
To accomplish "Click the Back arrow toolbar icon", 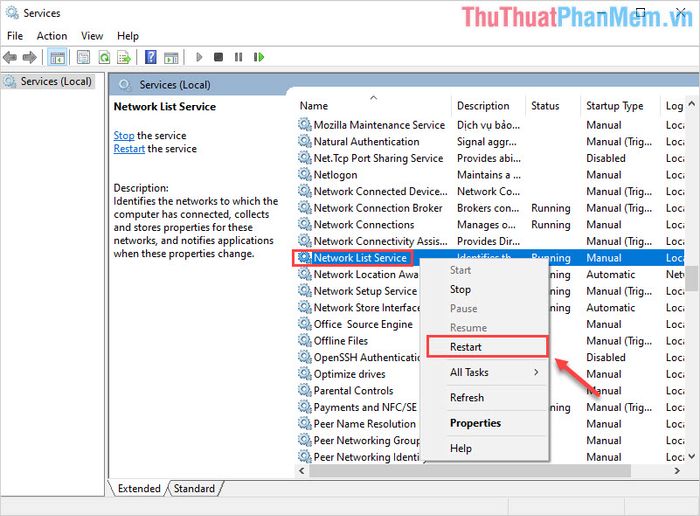I will 10,57.
